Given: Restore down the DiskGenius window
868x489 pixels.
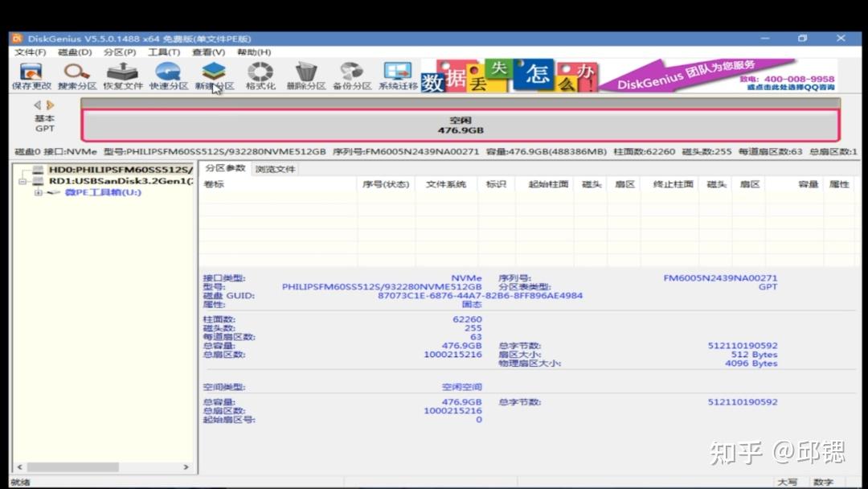Looking at the screenshot, I should point(803,39).
